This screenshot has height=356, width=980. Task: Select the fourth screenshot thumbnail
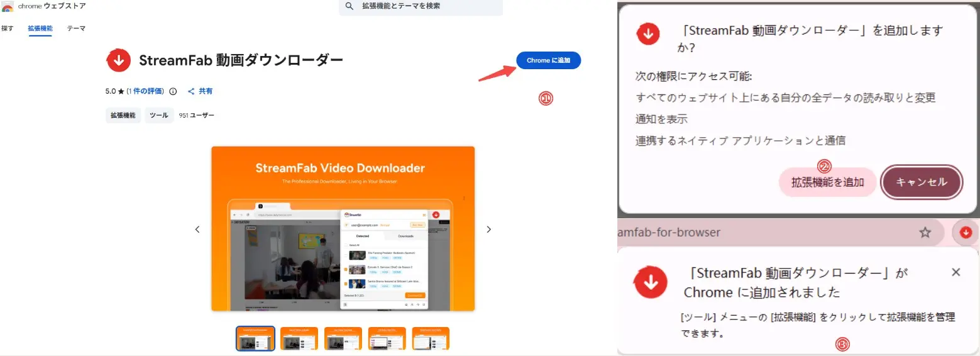(387, 338)
